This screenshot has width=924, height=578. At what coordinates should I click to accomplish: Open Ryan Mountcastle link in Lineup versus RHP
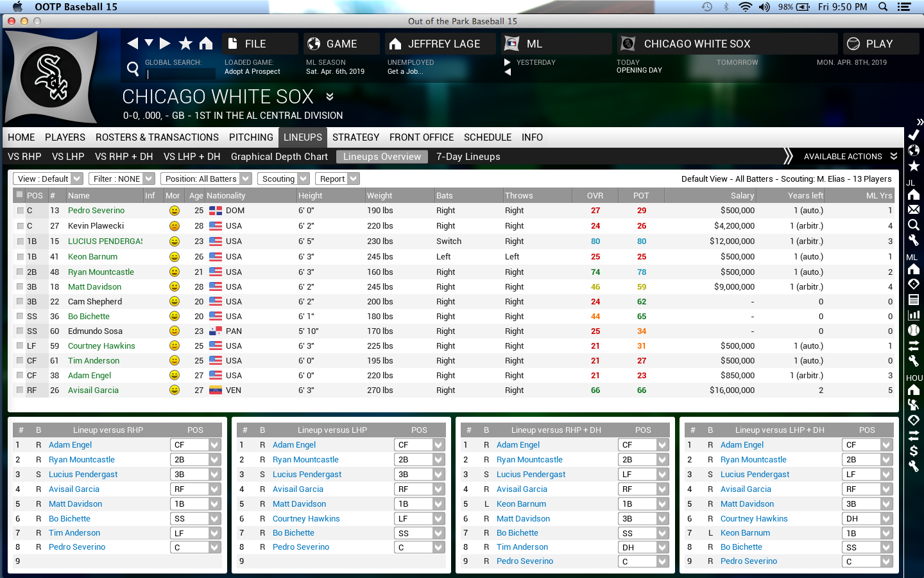tap(81, 460)
